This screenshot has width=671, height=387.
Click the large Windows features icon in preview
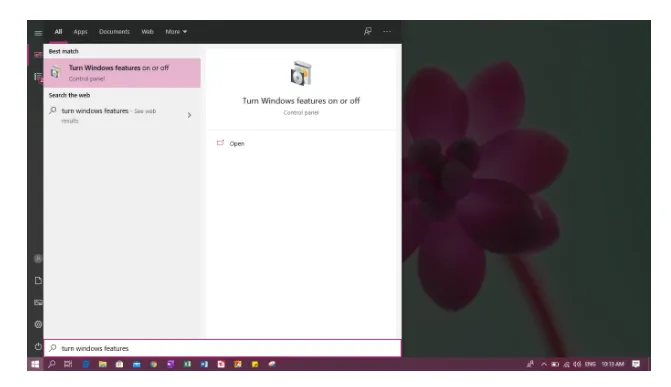click(x=301, y=74)
